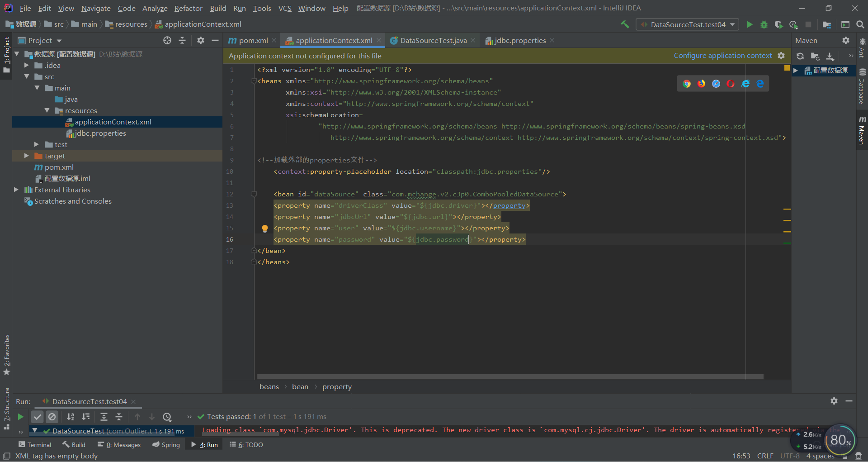Open in Chrome browser icon
868x462 pixels.
tap(687, 84)
